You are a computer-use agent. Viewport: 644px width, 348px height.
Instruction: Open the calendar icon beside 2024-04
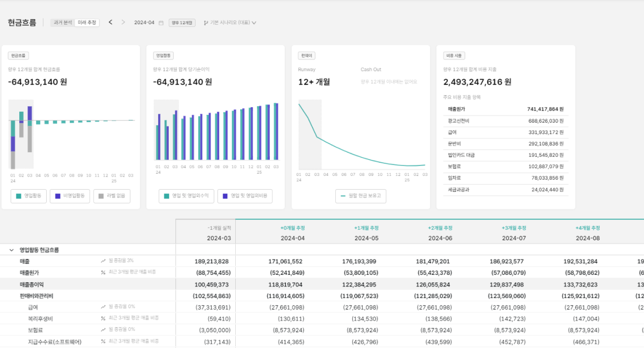point(161,23)
